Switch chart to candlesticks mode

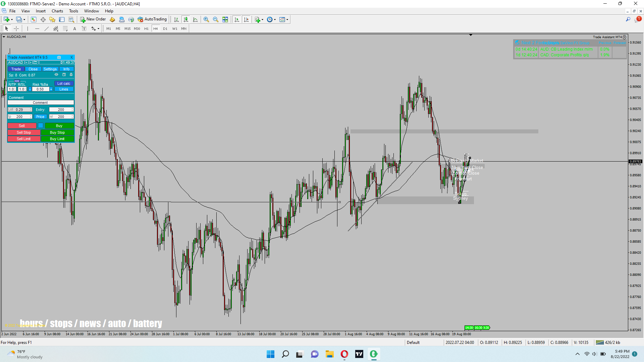point(186,19)
